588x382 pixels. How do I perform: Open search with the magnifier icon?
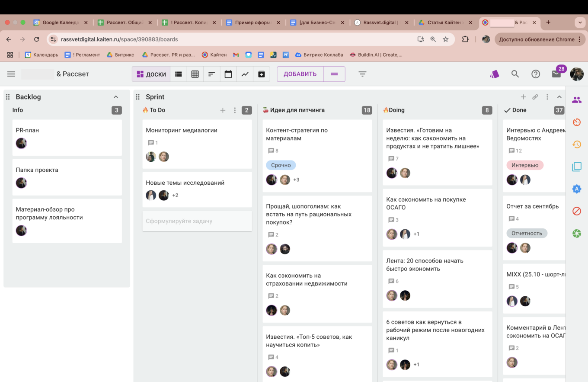click(515, 74)
